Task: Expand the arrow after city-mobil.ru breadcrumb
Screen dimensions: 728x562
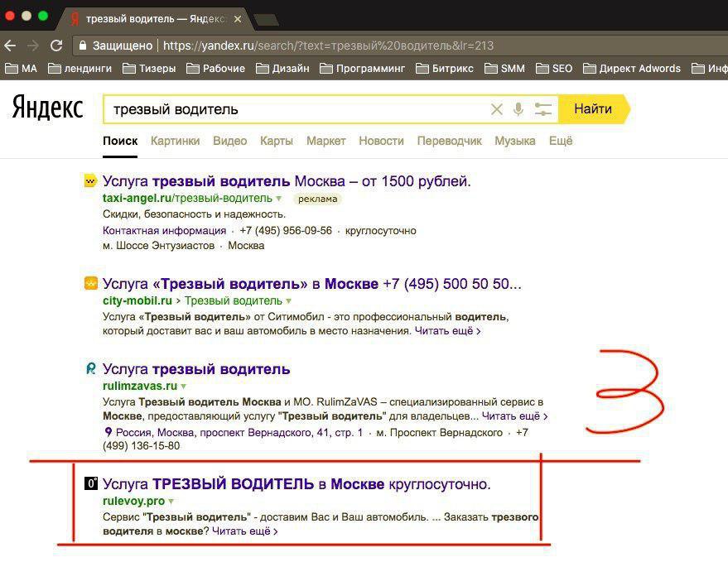Action: click(x=289, y=300)
